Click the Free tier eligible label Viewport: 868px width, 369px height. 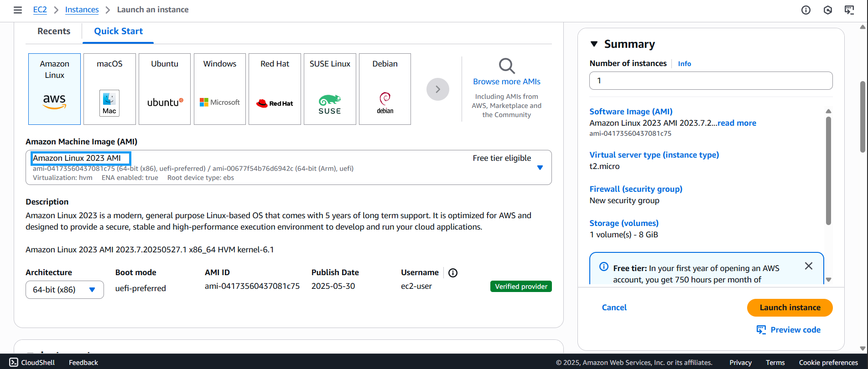tap(502, 158)
